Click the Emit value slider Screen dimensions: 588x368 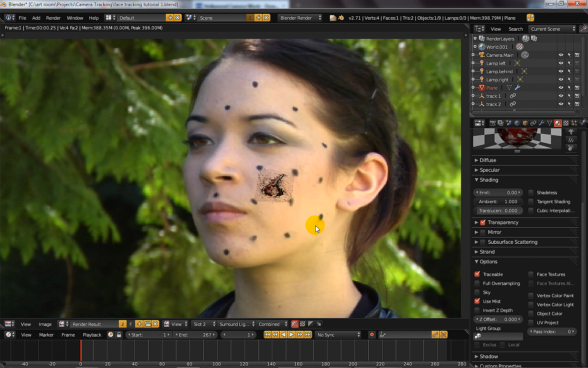498,192
